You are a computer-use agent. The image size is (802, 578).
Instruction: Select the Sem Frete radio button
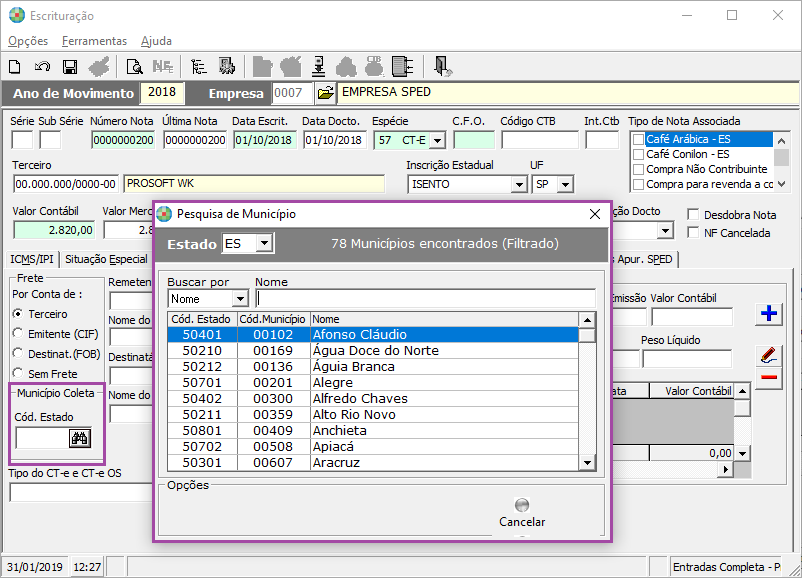click(x=18, y=373)
